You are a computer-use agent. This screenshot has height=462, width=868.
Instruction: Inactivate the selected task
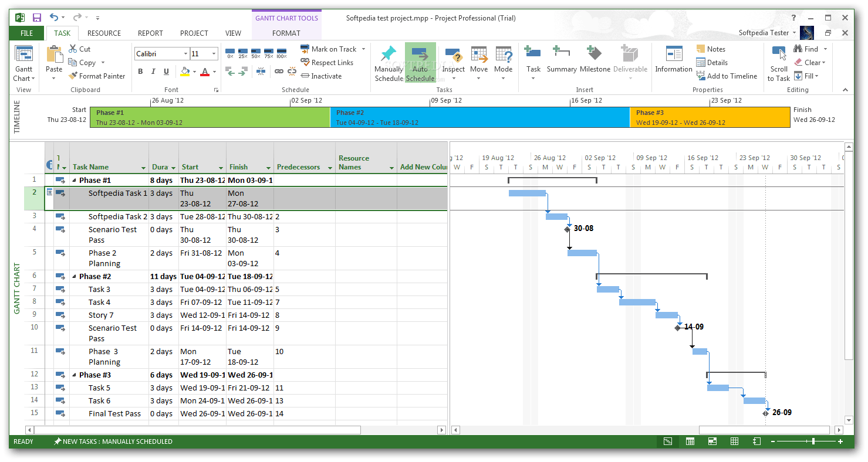[x=321, y=76]
